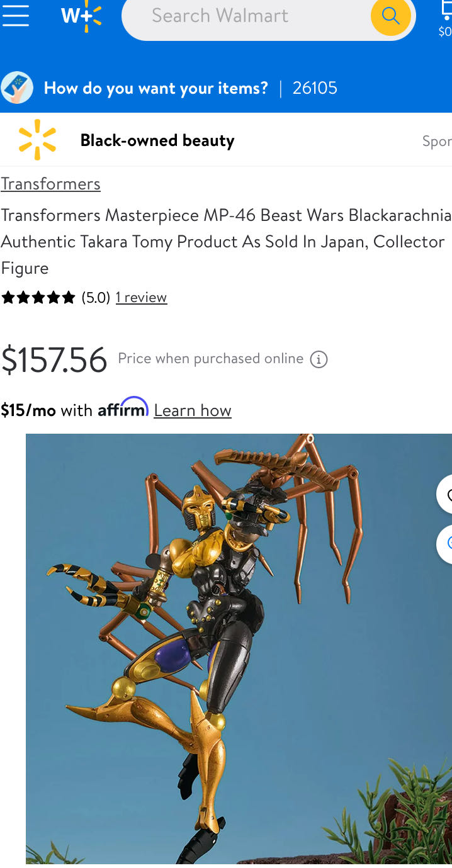Click the yellow spark icon beside Black-owned beauty
452x868 pixels.
37,139
